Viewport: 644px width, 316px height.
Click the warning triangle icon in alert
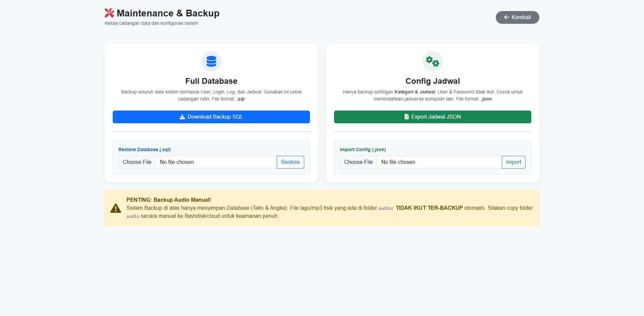[116, 208]
